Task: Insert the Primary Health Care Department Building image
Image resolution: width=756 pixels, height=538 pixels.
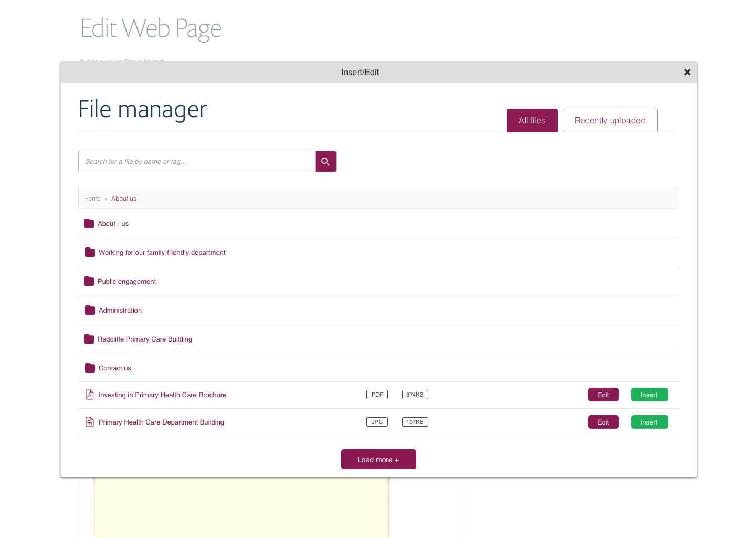Action: point(649,422)
